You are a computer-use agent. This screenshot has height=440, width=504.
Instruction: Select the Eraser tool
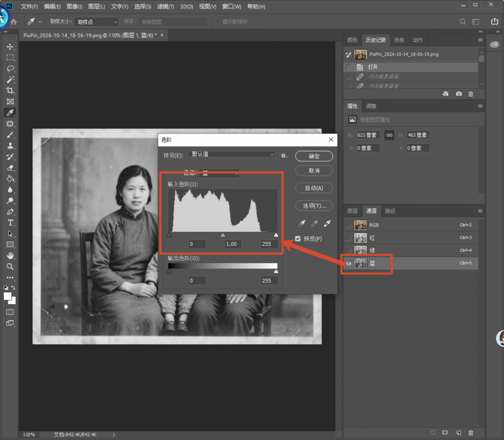[10, 168]
